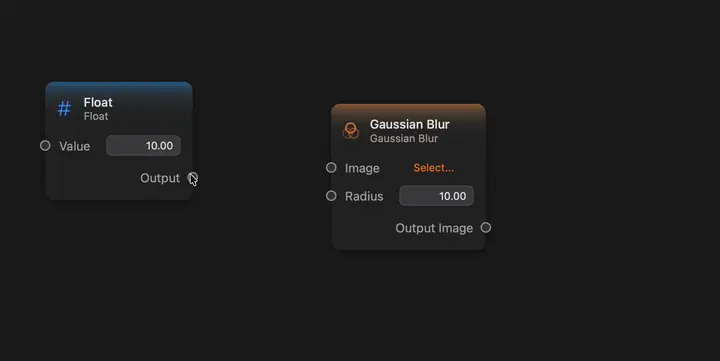Select the Float node by its title
720x361 pixels.
tap(98, 102)
